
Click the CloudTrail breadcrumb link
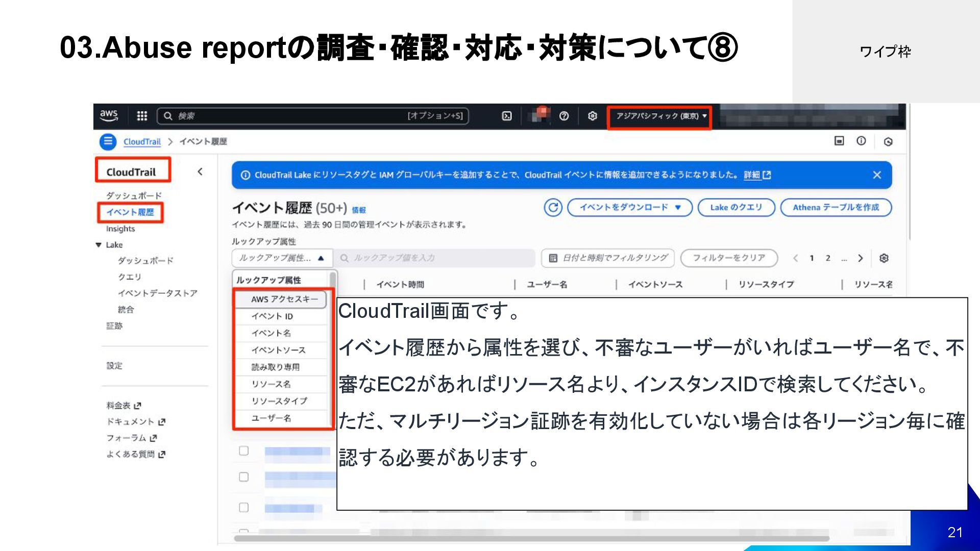point(142,142)
